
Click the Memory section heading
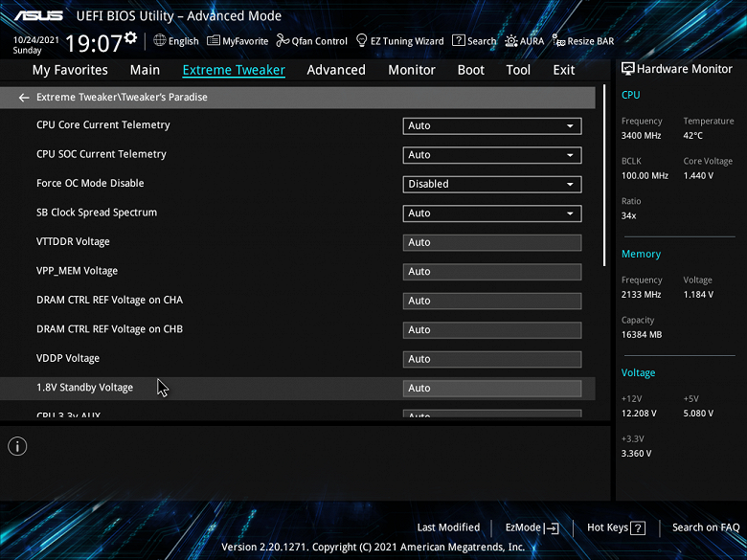click(641, 255)
